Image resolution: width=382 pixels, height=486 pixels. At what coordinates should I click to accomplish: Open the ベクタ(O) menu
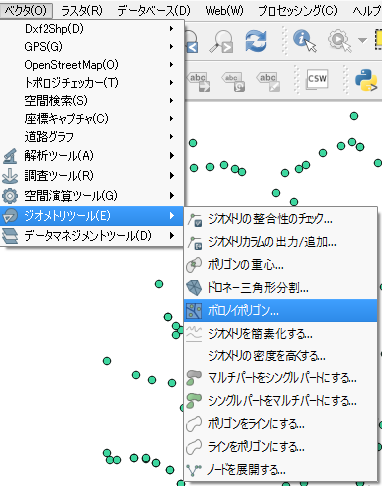26,11
